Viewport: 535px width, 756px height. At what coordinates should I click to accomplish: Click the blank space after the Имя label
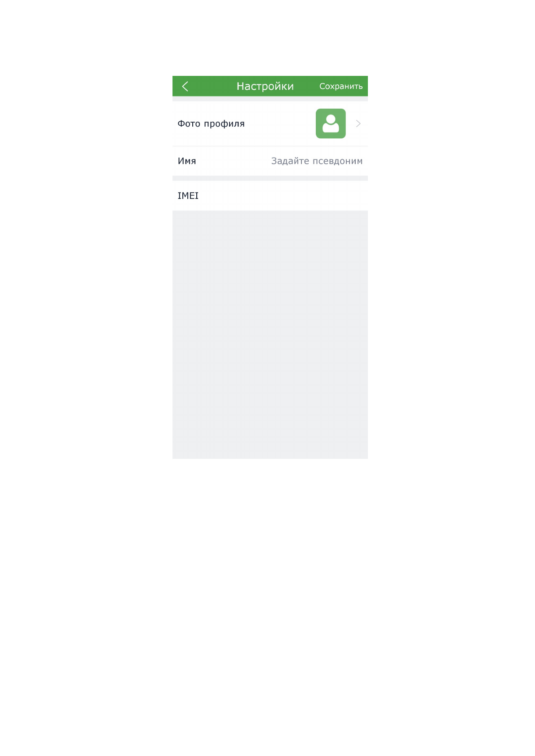(x=234, y=161)
